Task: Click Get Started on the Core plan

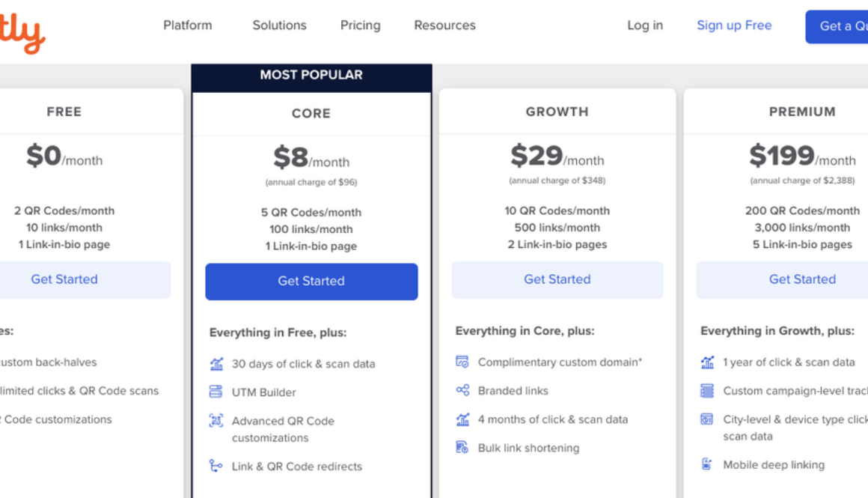Action: tap(311, 281)
